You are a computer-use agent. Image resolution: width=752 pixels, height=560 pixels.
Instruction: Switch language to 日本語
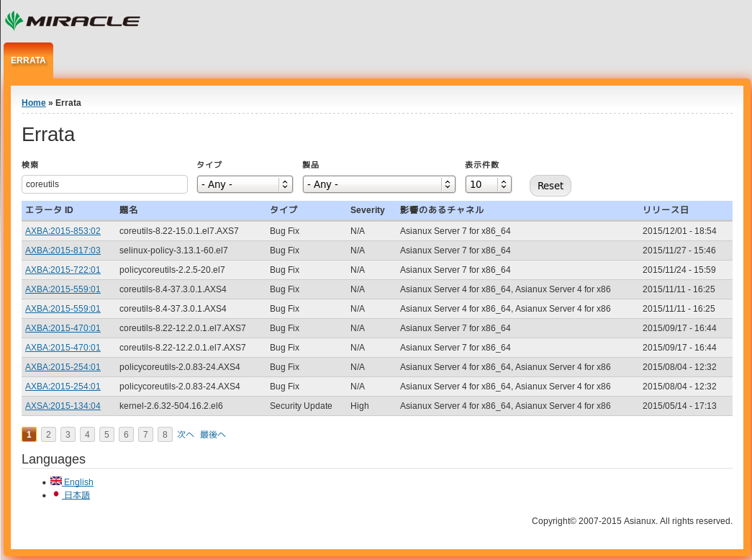point(76,495)
